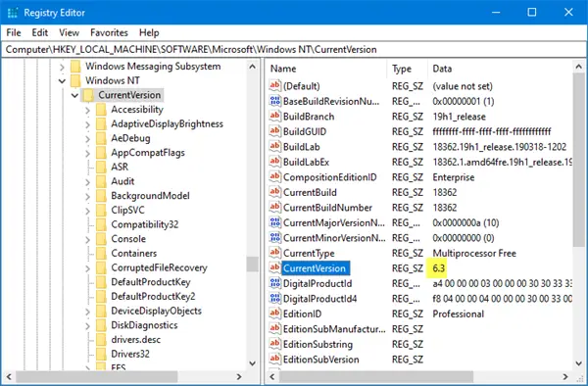Open the Edit menu
The width and height of the screenshot is (588, 386).
[40, 32]
